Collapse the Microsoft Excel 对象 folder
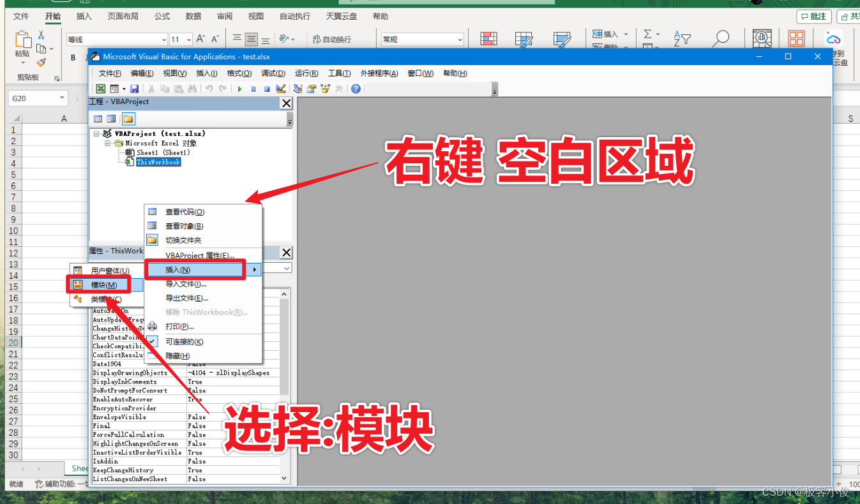This screenshot has height=504, width=860. [x=108, y=144]
